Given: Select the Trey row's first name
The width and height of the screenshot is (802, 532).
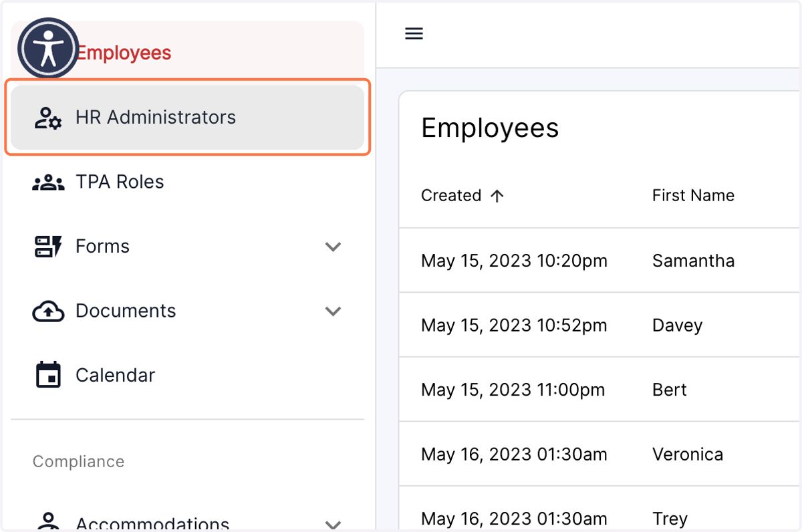Looking at the screenshot, I should (x=670, y=519).
